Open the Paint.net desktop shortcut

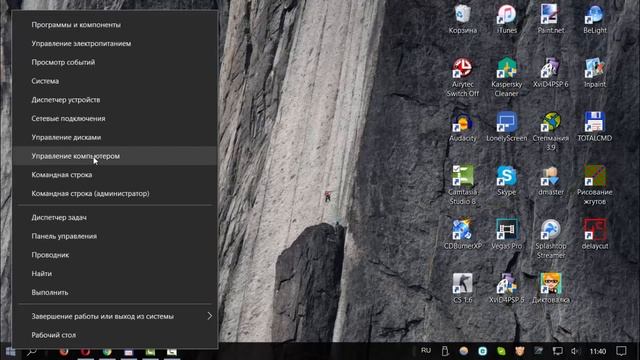pyautogui.click(x=551, y=19)
